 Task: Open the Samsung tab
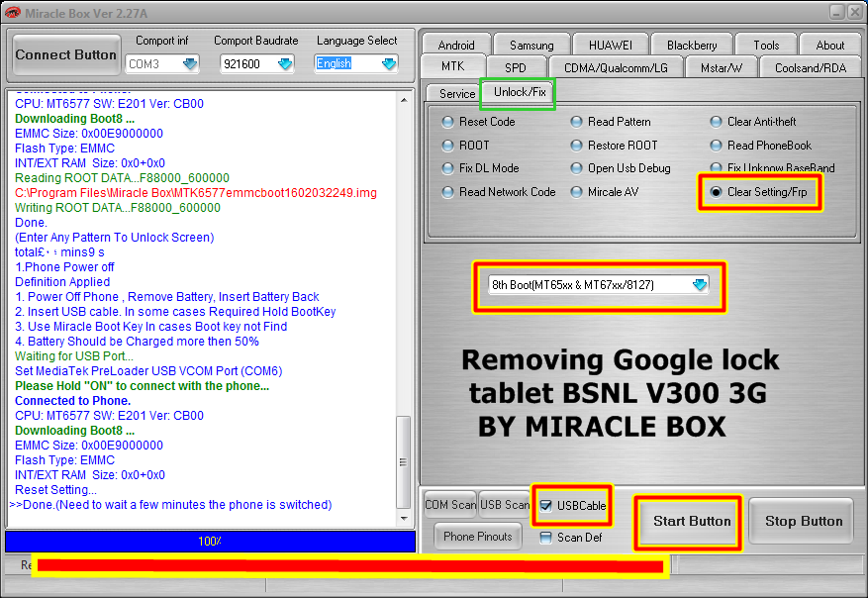pos(531,45)
